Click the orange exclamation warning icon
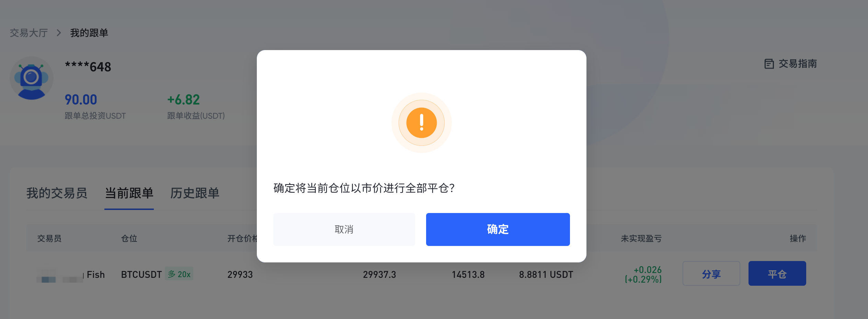 point(421,123)
